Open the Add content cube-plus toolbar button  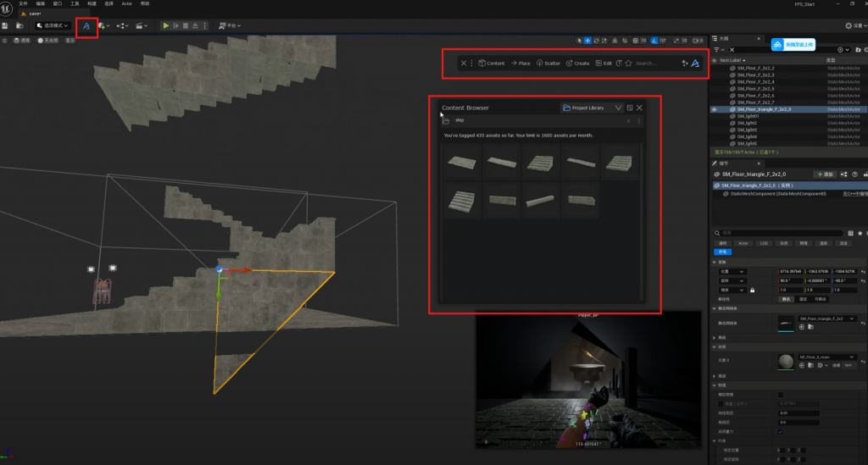coord(103,26)
